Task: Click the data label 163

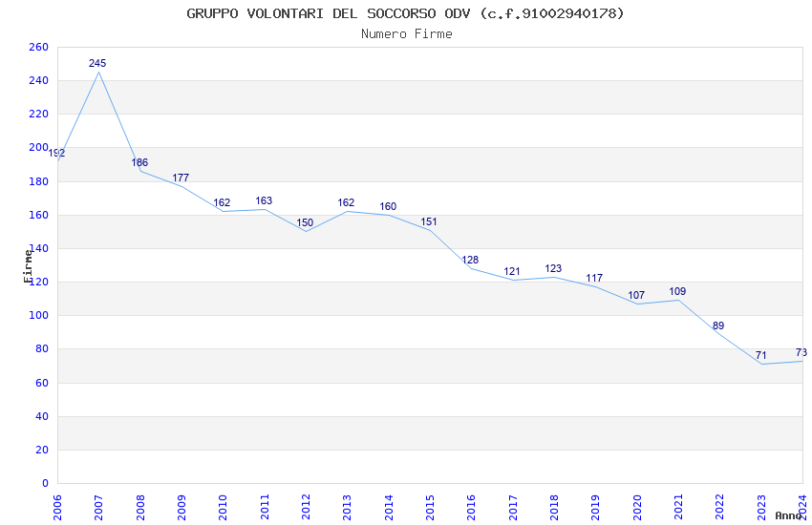Action: 264,200
